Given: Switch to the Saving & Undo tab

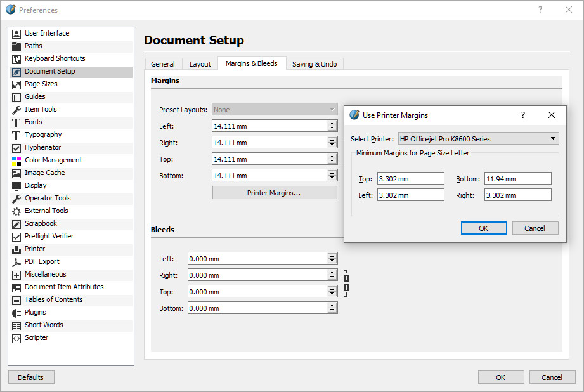Looking at the screenshot, I should coord(315,64).
